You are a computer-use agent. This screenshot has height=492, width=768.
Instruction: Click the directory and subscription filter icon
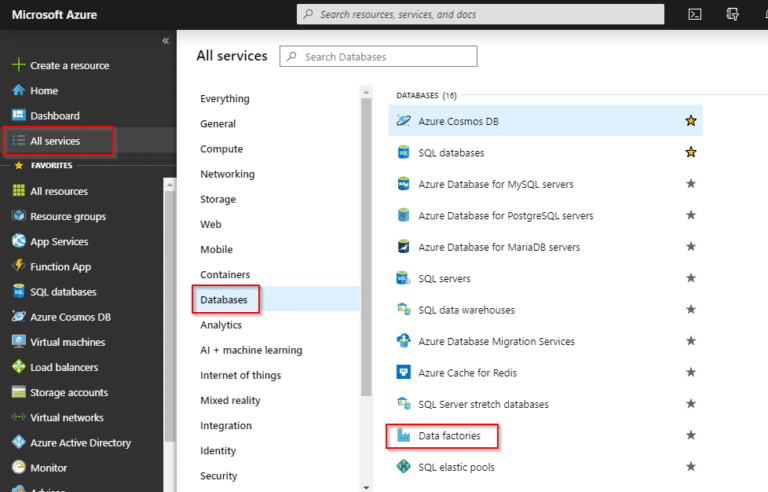click(732, 14)
